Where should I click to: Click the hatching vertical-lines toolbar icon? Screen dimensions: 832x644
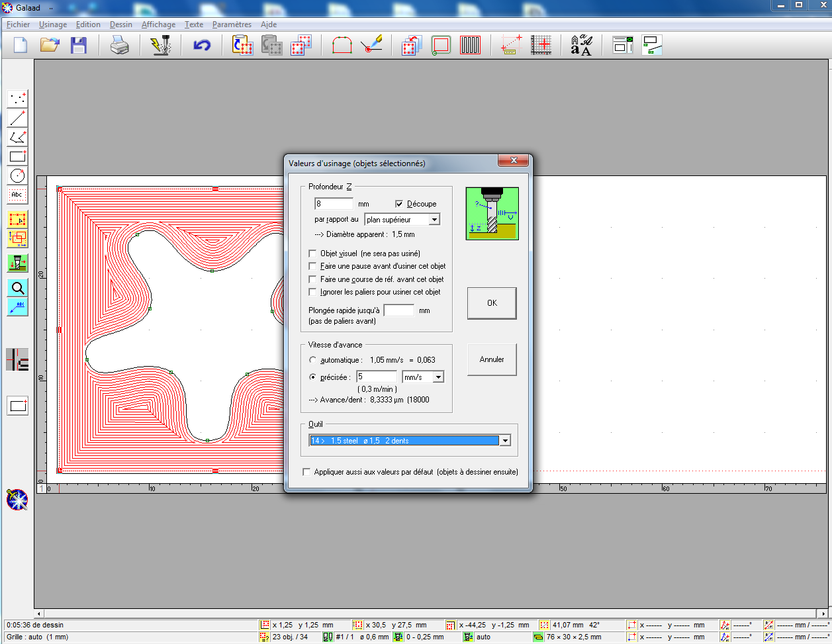(470, 45)
